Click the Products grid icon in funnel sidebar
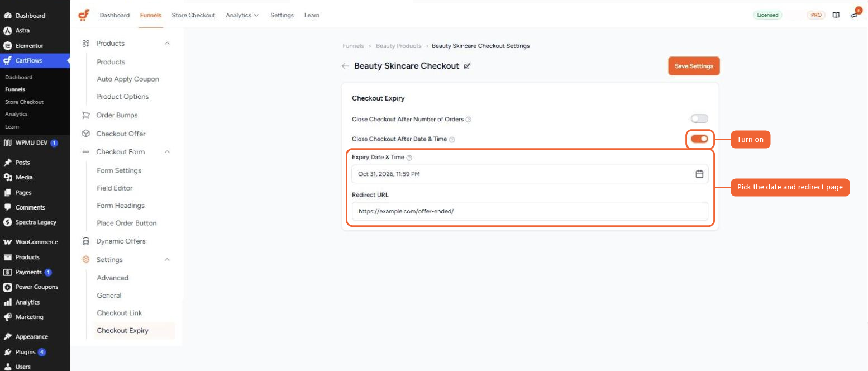Image resolution: width=868 pixels, height=371 pixels. pyautogui.click(x=86, y=43)
